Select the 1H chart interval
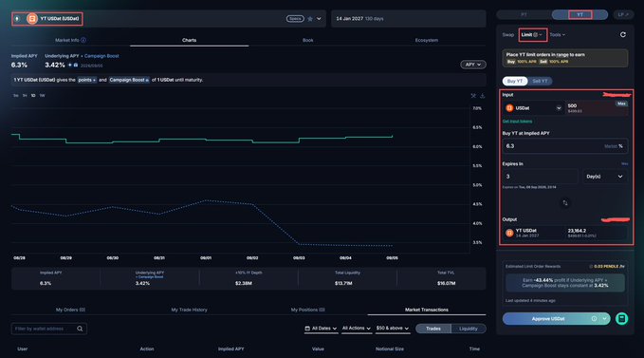This screenshot has height=358, width=644. pos(25,95)
